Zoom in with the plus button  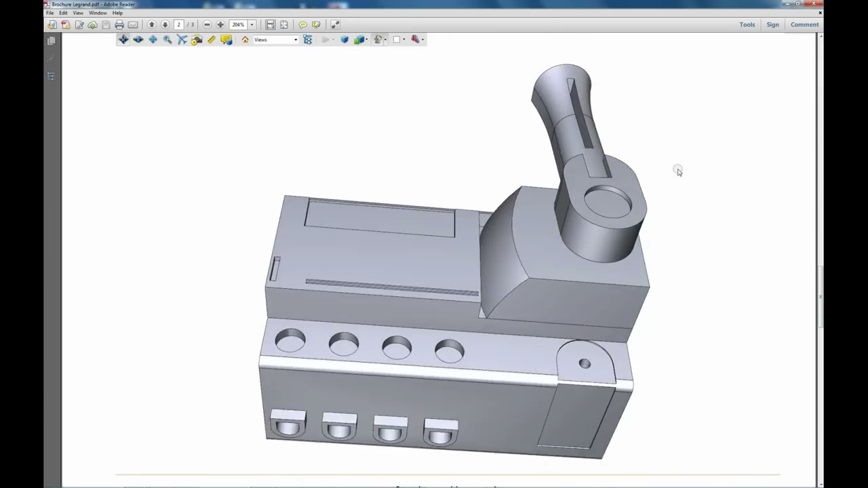tap(220, 24)
